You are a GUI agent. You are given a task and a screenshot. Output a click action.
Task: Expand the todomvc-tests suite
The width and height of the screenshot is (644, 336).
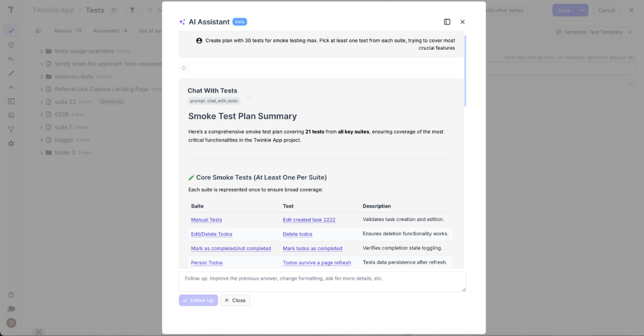click(x=41, y=76)
